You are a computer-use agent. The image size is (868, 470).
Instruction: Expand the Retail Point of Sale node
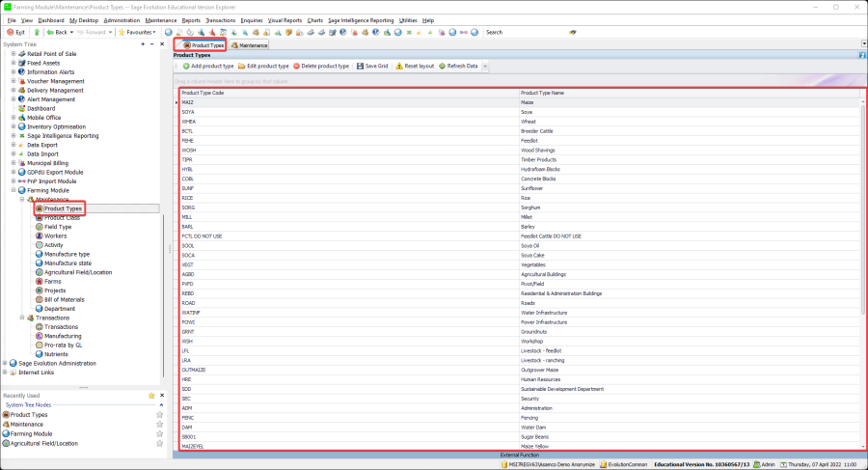[14, 54]
